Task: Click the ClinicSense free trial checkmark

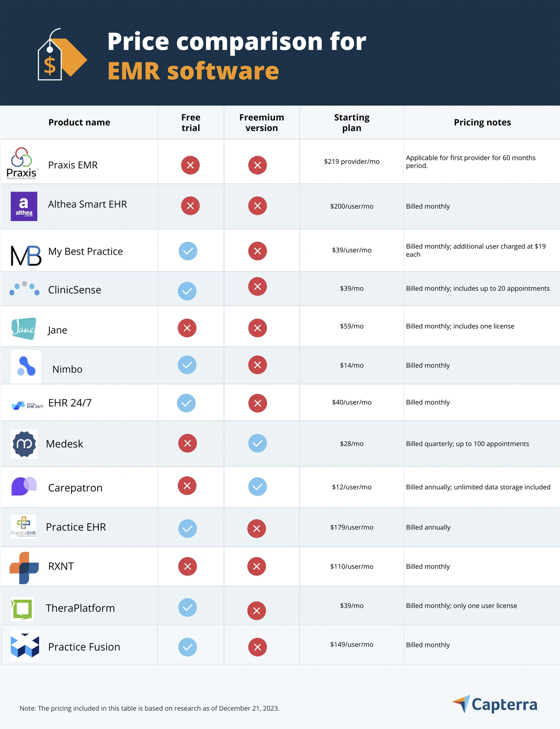Action: (187, 291)
